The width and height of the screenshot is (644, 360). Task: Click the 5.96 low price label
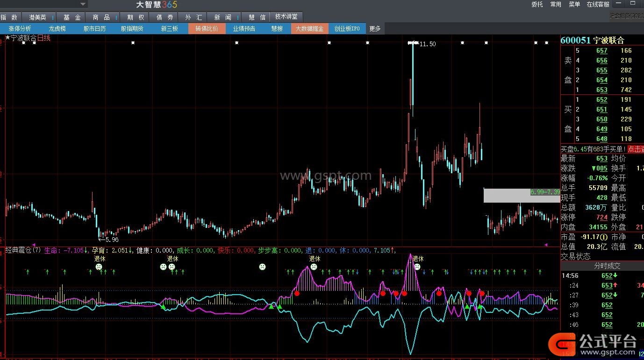click(x=111, y=240)
